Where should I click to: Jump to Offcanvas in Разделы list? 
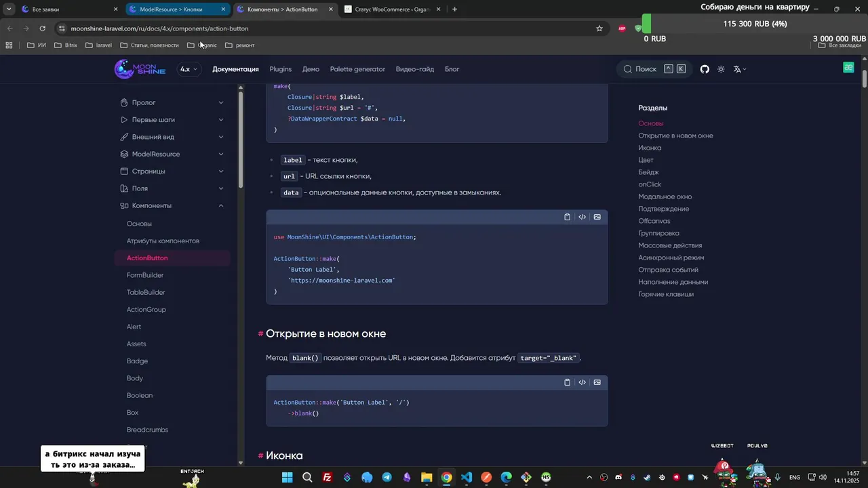tap(654, 221)
